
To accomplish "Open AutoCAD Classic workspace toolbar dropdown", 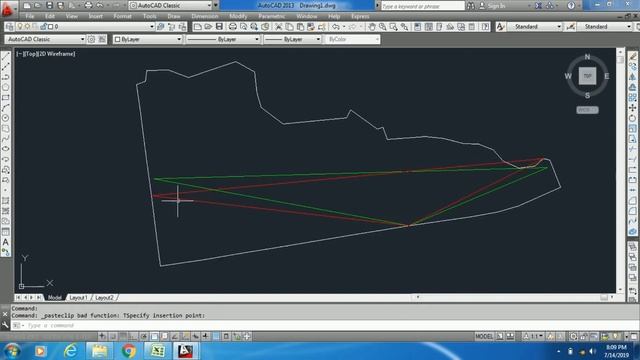I will coord(82,39).
